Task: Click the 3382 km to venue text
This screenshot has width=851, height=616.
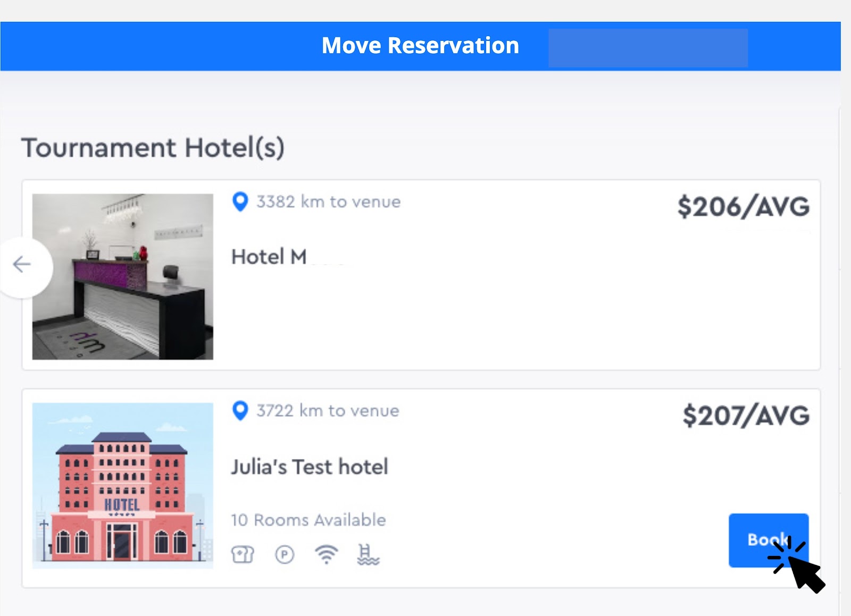Action: coord(329,202)
